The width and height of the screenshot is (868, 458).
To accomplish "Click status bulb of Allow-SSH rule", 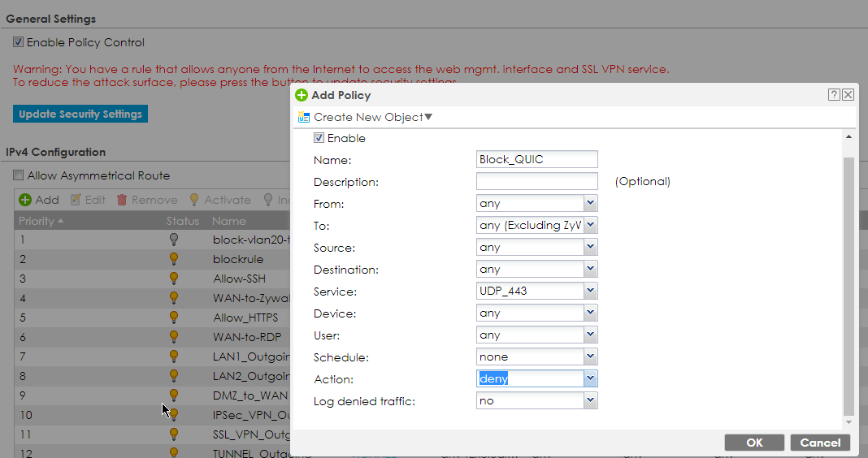I will point(173,279).
